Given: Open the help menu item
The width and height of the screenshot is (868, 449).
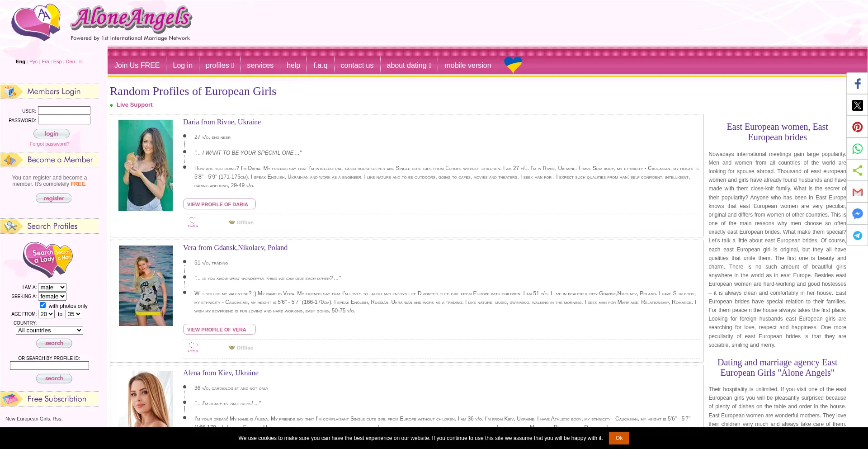Looking at the screenshot, I should click(x=293, y=65).
